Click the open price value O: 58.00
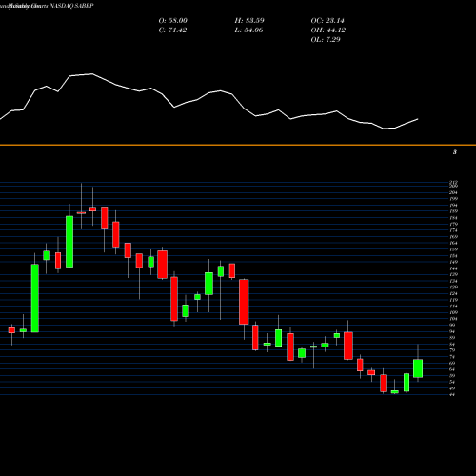Viewport: 476px width, 476px height. tap(173, 21)
